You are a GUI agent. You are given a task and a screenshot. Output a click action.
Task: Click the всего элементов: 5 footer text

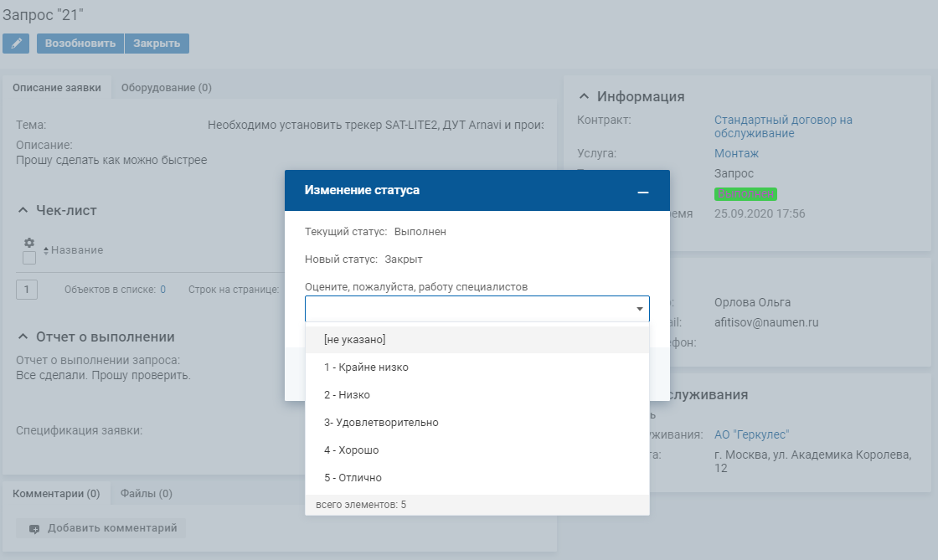[361, 505]
